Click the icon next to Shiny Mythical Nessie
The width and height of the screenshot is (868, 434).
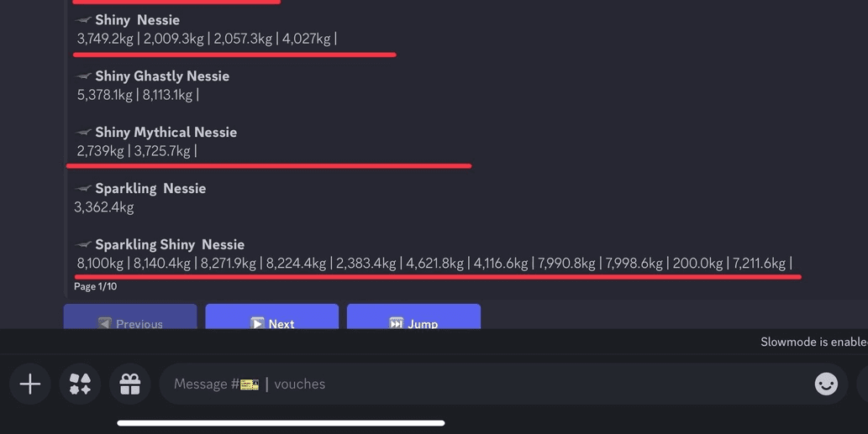(83, 132)
